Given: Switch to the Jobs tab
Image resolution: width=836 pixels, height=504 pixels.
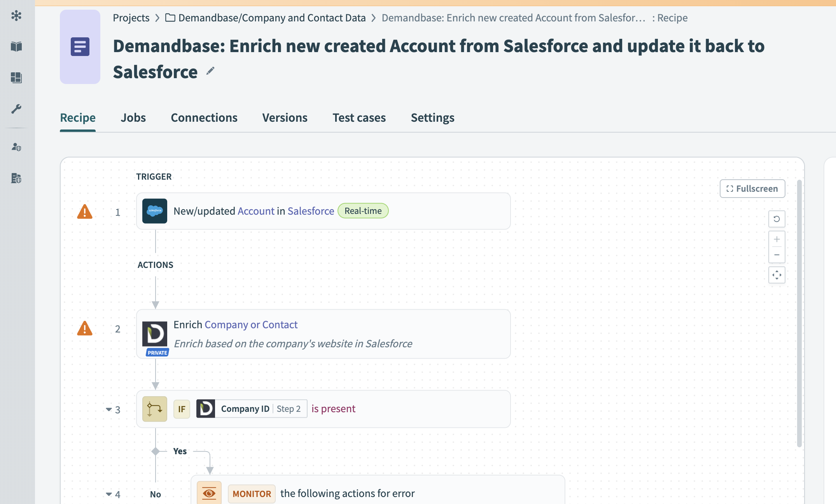Looking at the screenshot, I should 133,118.
